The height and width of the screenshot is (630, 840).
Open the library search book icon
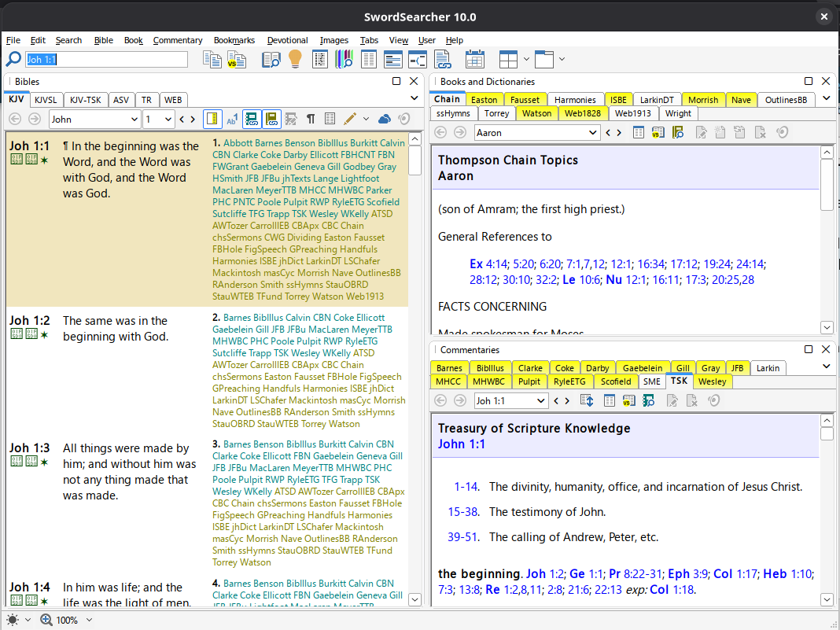tap(271, 59)
